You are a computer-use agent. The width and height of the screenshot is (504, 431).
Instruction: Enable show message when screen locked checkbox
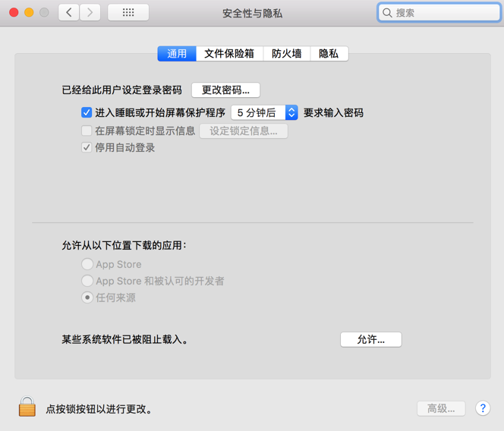click(87, 131)
